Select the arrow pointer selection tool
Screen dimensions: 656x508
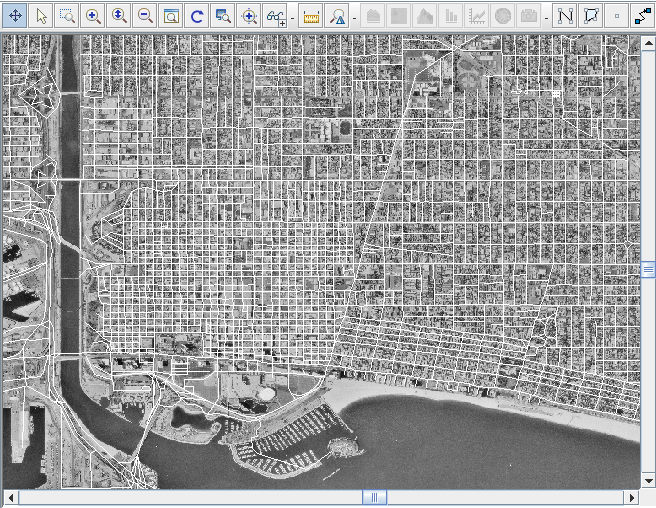tap(41, 16)
